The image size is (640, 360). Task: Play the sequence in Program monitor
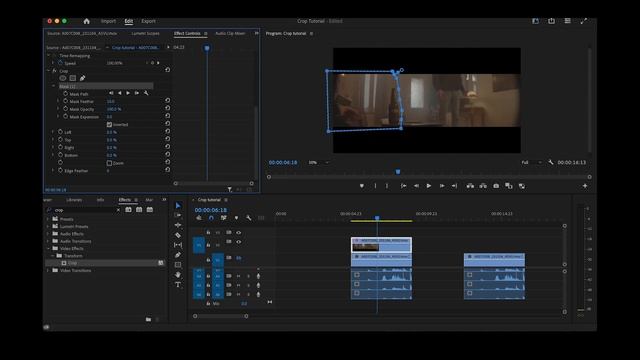(x=429, y=186)
